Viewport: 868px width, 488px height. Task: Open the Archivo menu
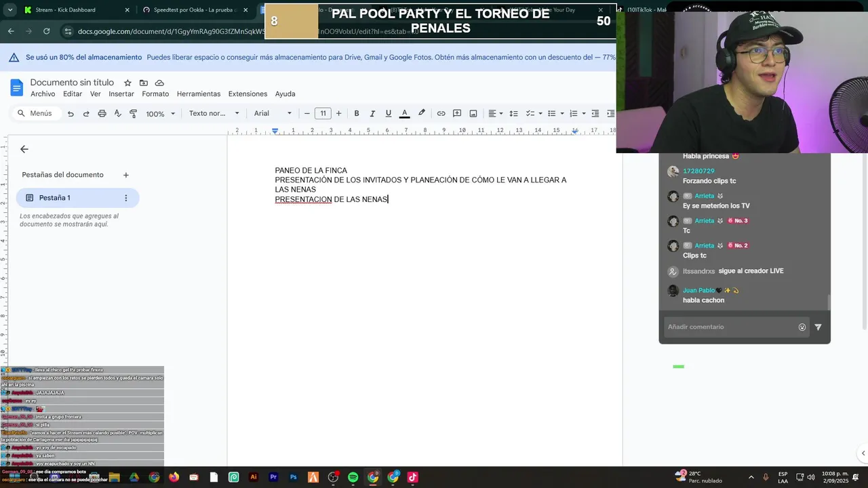pyautogui.click(x=43, y=94)
